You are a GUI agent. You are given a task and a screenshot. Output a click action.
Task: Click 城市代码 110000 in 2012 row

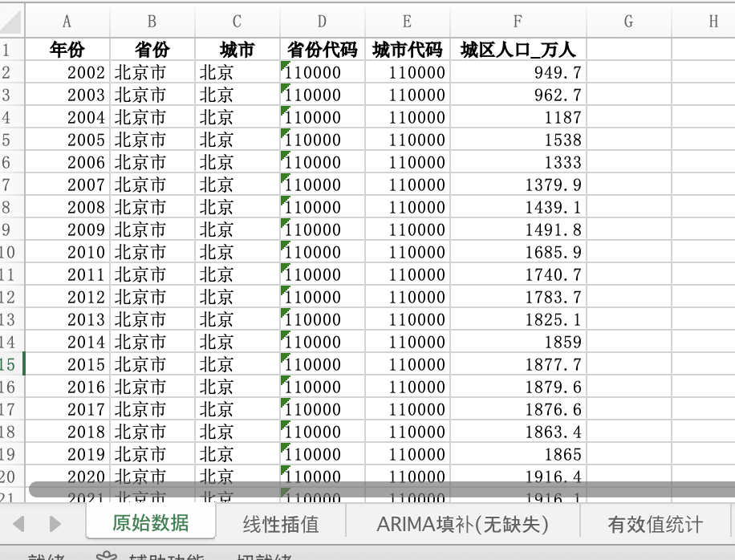(x=408, y=297)
